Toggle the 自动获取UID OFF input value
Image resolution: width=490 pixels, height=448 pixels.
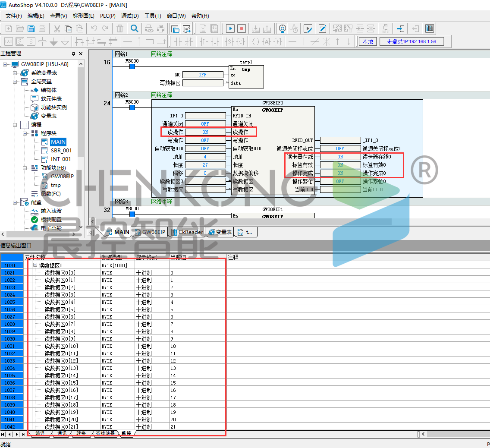(x=205, y=148)
